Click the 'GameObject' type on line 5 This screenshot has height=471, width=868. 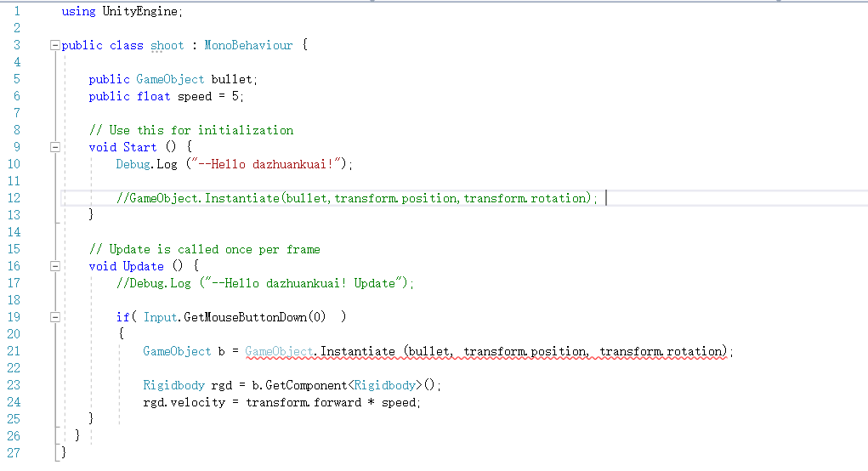171,79
